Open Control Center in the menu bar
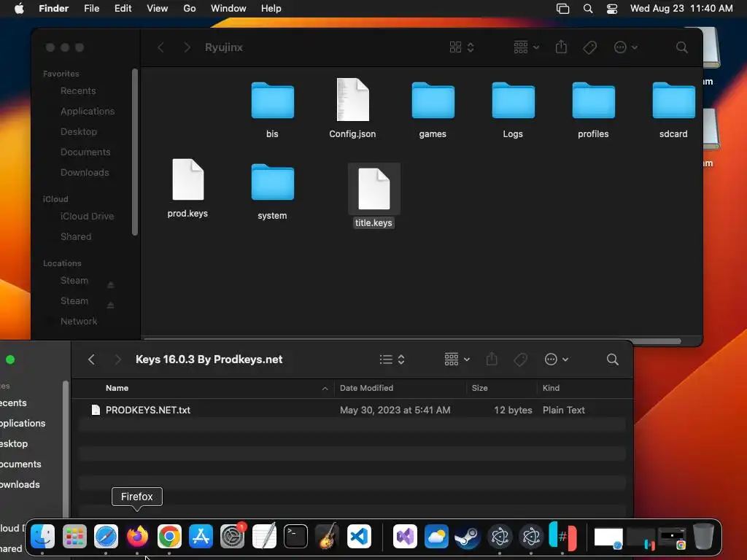This screenshot has height=560, width=747. click(x=612, y=9)
